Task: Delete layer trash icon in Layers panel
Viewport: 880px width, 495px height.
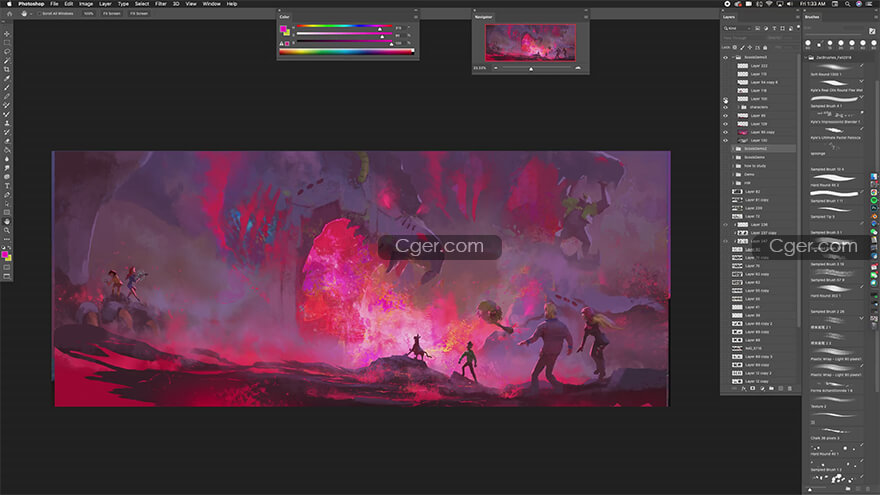Action: 790,388
